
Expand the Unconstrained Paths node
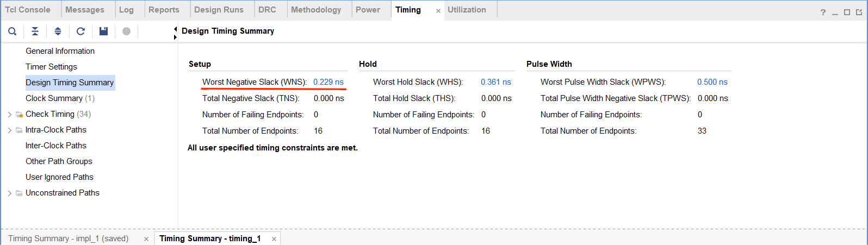tap(9, 193)
